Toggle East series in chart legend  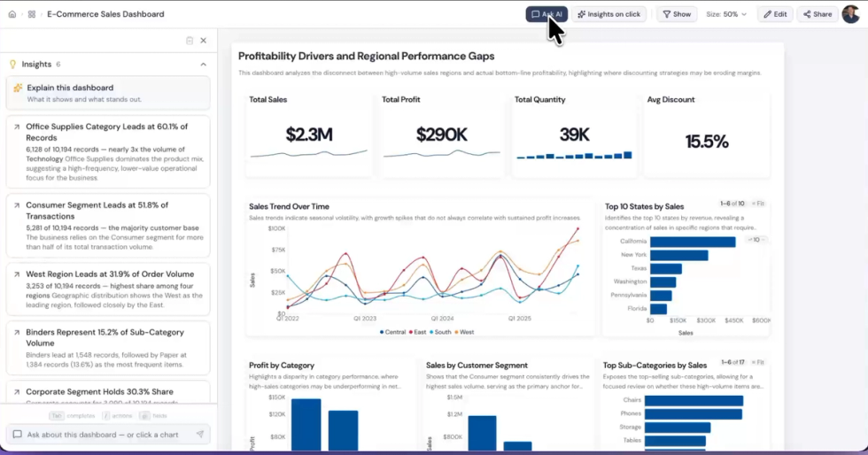click(x=417, y=332)
